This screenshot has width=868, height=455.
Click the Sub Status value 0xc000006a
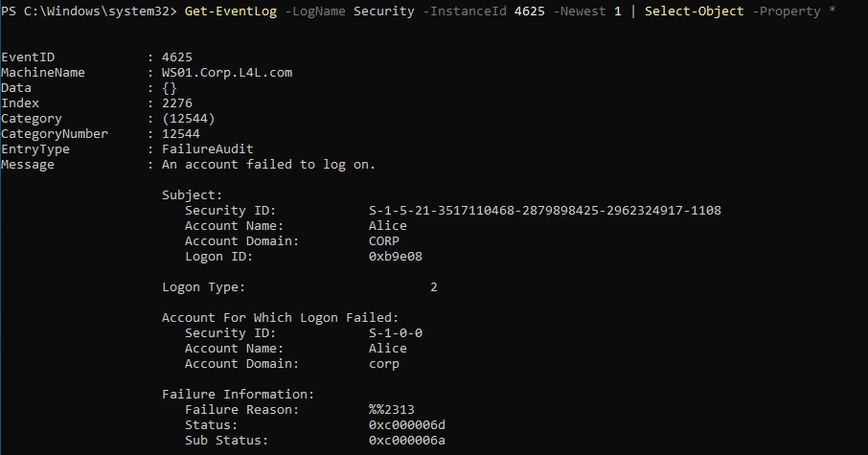pos(407,441)
